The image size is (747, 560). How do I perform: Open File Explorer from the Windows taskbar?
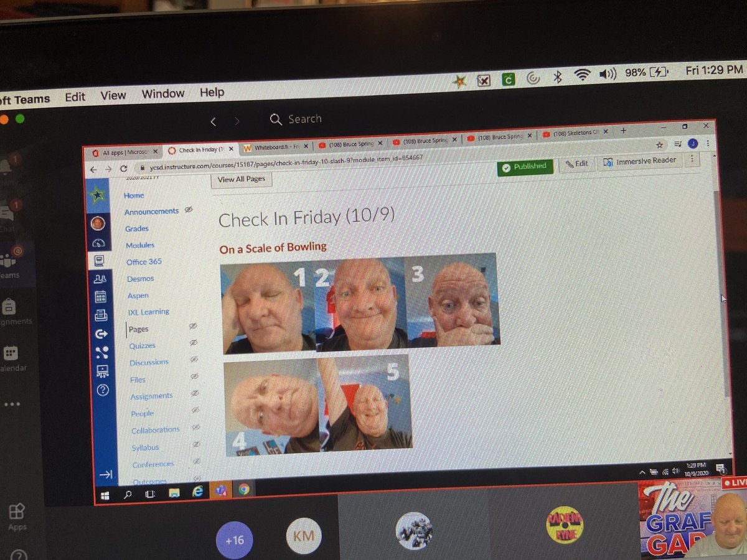pyautogui.click(x=174, y=493)
